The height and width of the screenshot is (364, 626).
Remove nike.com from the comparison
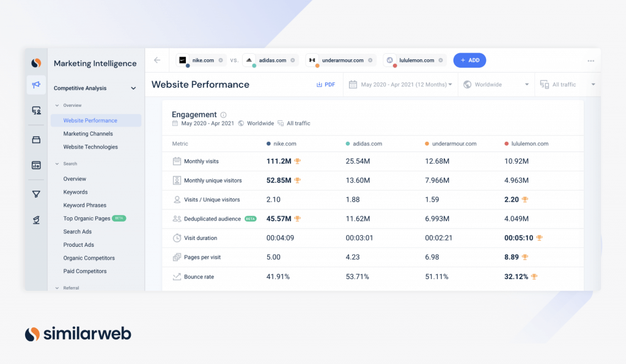pos(221,60)
